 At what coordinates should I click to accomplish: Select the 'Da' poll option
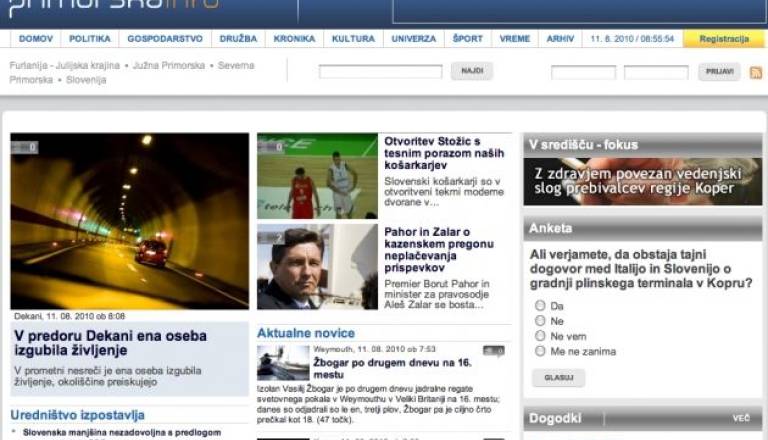pyautogui.click(x=541, y=306)
